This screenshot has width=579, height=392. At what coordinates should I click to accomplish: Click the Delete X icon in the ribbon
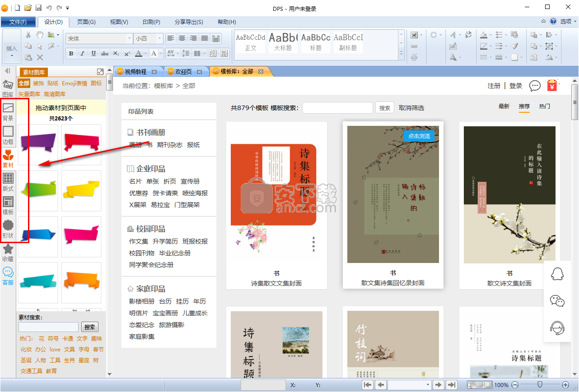(x=40, y=57)
